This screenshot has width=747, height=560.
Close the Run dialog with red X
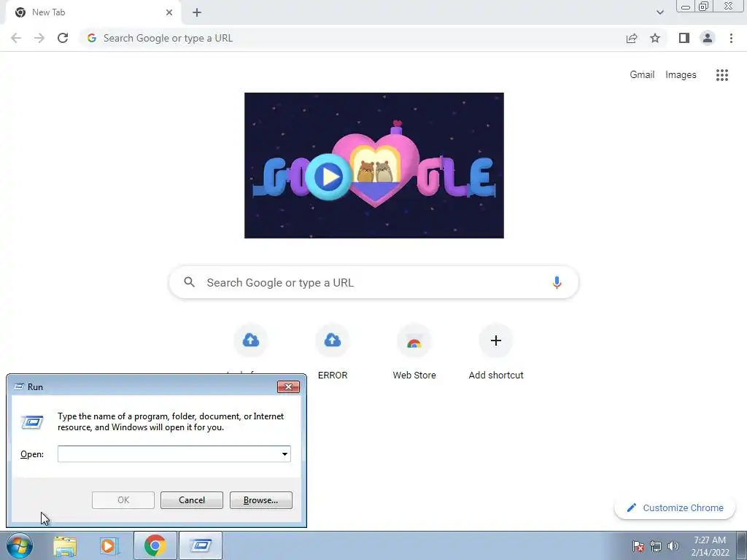coord(288,386)
